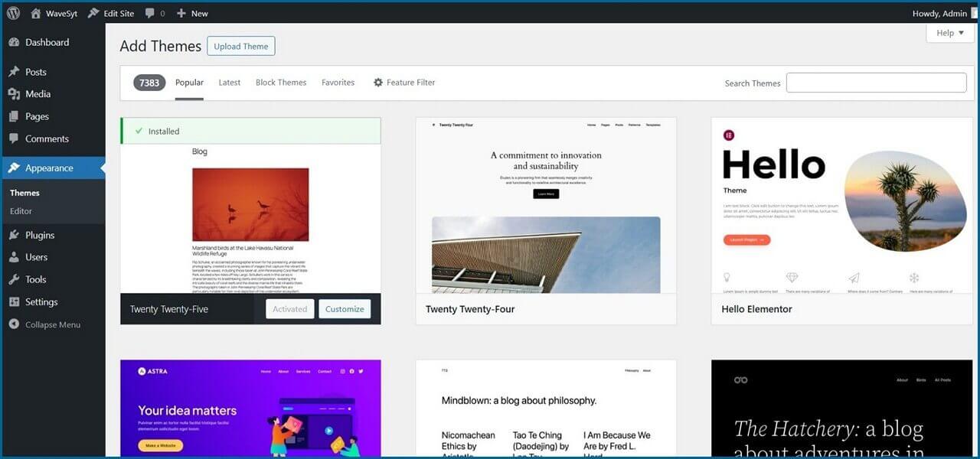This screenshot has width=980, height=459.
Task: Click the Activated button
Action: tap(290, 309)
